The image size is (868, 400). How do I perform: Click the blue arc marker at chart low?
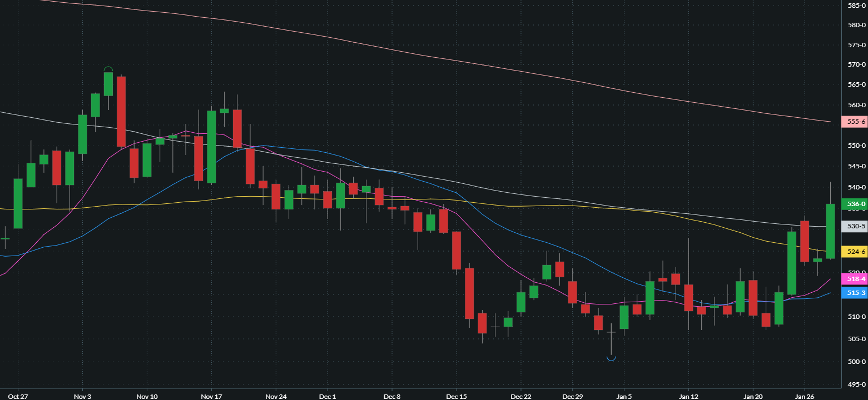coord(611,358)
